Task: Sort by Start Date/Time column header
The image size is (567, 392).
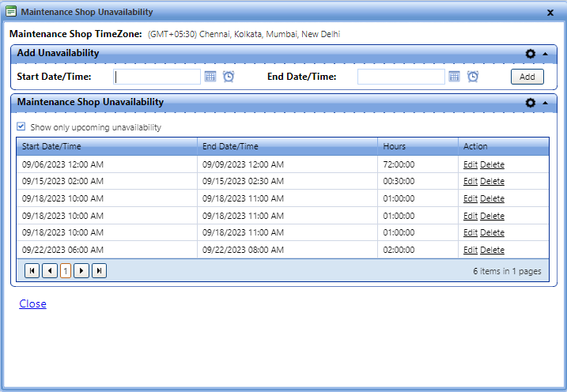Action: [x=107, y=146]
